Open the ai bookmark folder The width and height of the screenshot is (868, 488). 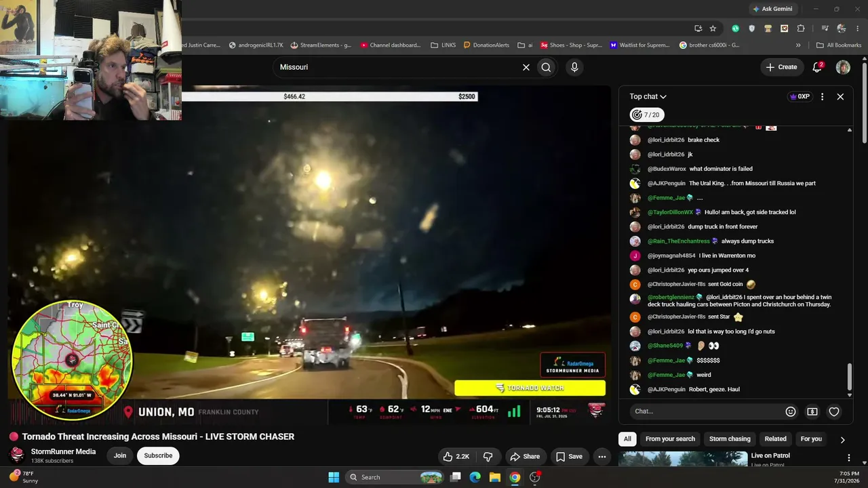pos(525,45)
